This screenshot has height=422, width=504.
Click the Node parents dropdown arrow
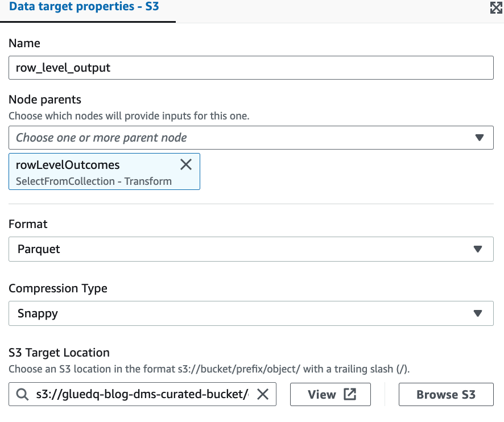pos(479,138)
